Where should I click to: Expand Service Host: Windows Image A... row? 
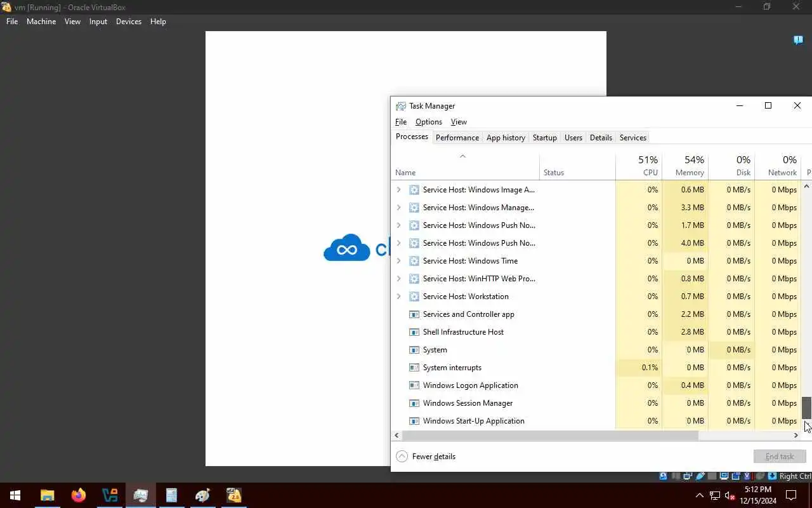(x=398, y=190)
